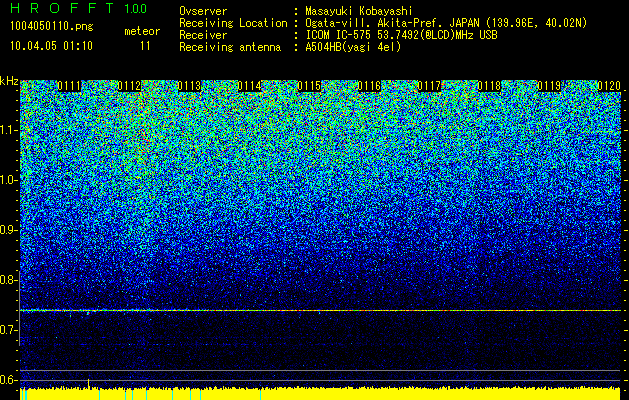This screenshot has height=400, width=629.
Task: Click the 1.1 kHz axis label
Action: (x=8, y=130)
